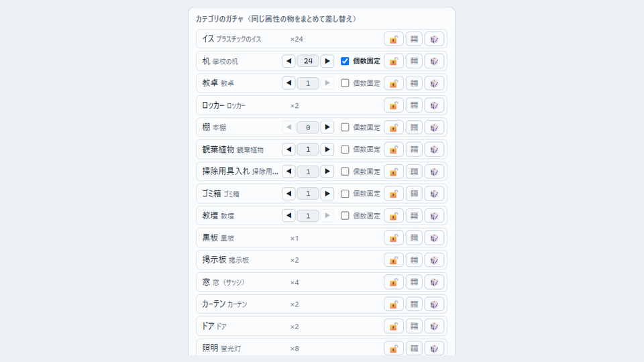This screenshot has height=362, width=644.
Task: Select the ロッカー row label
Action: point(224,105)
